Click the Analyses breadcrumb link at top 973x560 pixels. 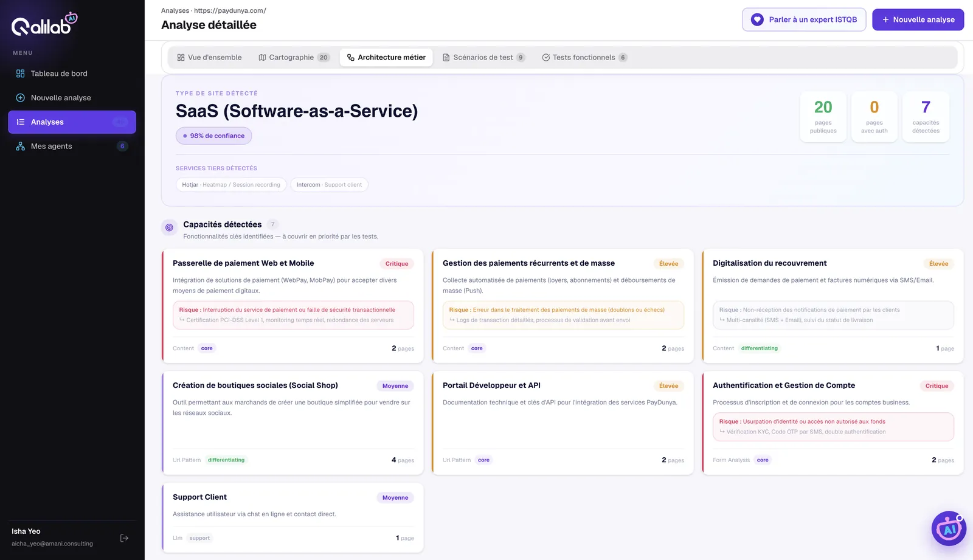[175, 10]
